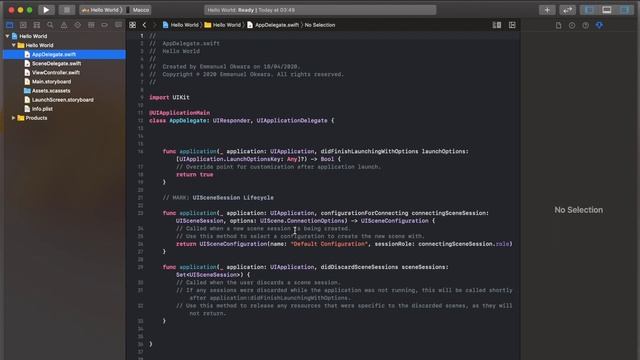The image size is (640, 360).
Task: Select the Hello World yellow group folder
Action: tap(36, 45)
